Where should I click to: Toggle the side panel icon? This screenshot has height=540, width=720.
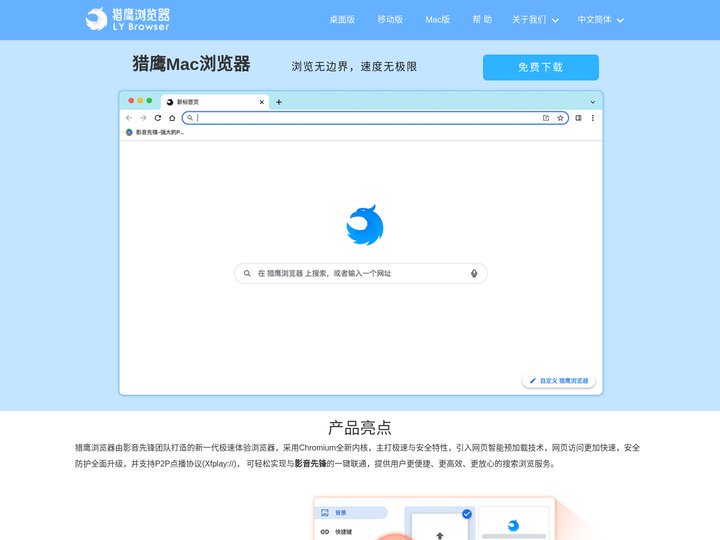[x=578, y=118]
